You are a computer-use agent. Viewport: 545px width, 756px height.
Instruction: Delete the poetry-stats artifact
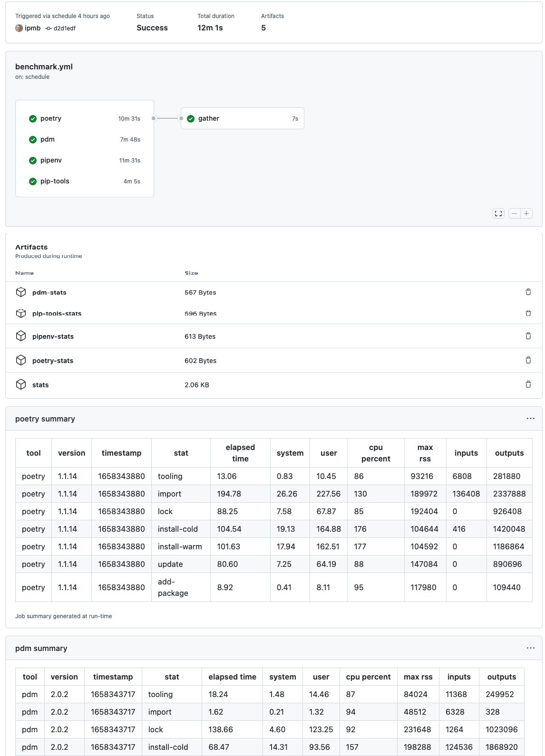pos(528,360)
